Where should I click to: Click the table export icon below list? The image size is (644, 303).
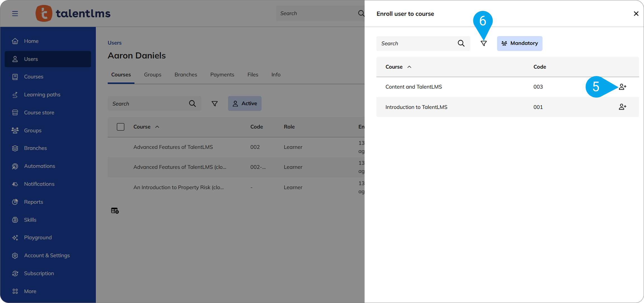pyautogui.click(x=115, y=210)
